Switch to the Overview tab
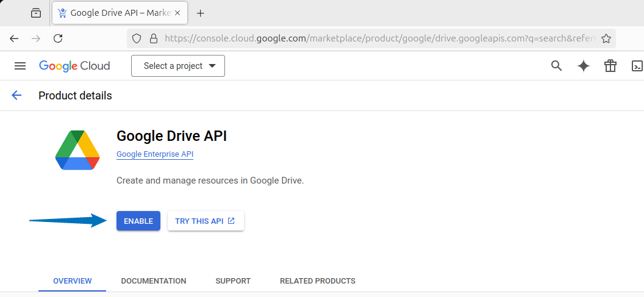644x297 pixels. tap(73, 281)
